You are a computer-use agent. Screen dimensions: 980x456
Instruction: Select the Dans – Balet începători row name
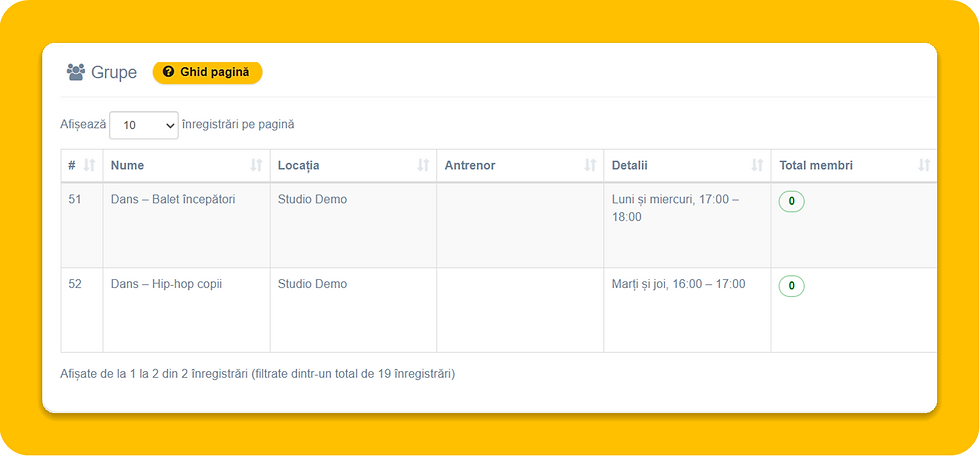tap(173, 200)
